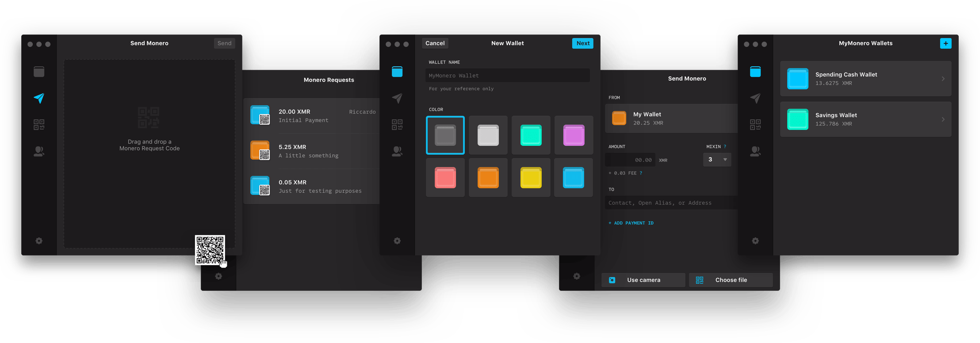Click the paper plane Send icon in leftmost sidebar

39,98
